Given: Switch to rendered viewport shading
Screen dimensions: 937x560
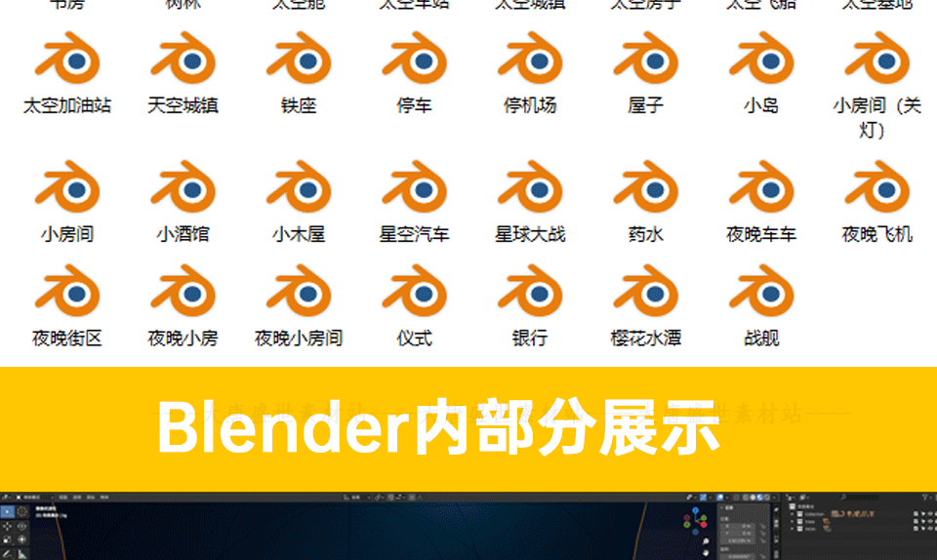Looking at the screenshot, I should pyautogui.click(x=767, y=498).
